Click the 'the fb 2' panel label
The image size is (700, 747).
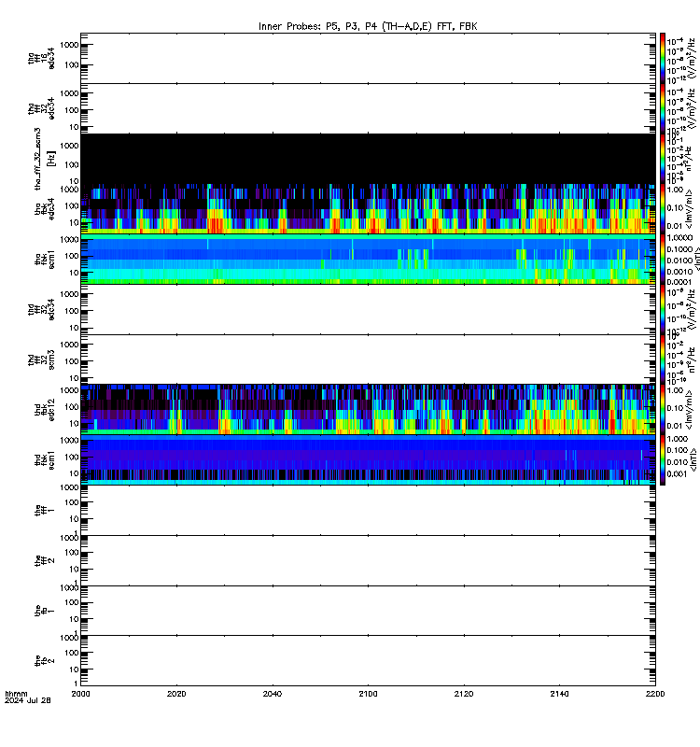click(x=45, y=661)
